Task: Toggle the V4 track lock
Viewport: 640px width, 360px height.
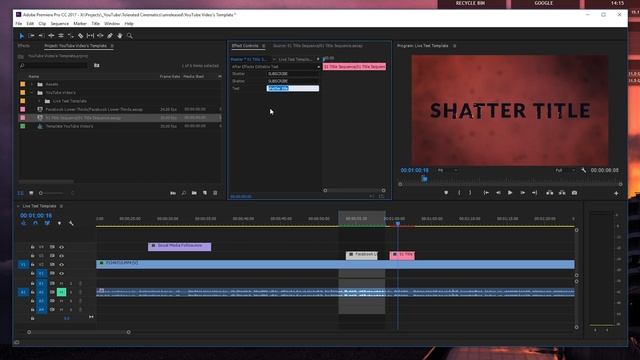Action: tap(32, 247)
